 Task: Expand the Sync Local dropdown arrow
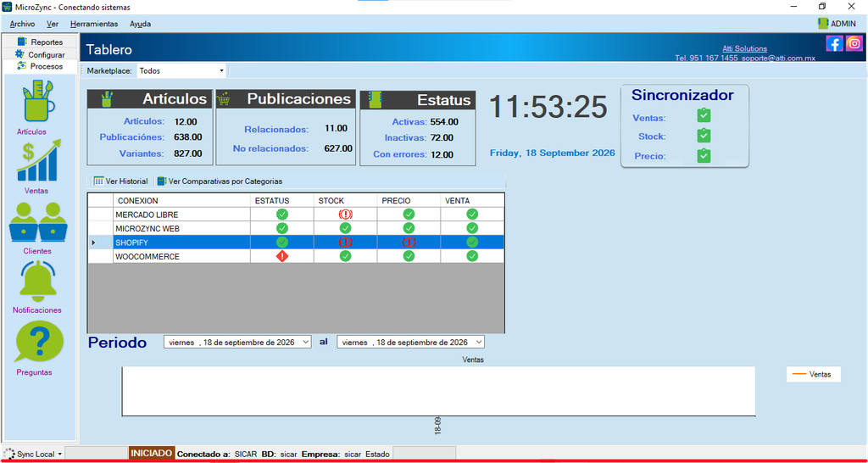[x=59, y=455]
